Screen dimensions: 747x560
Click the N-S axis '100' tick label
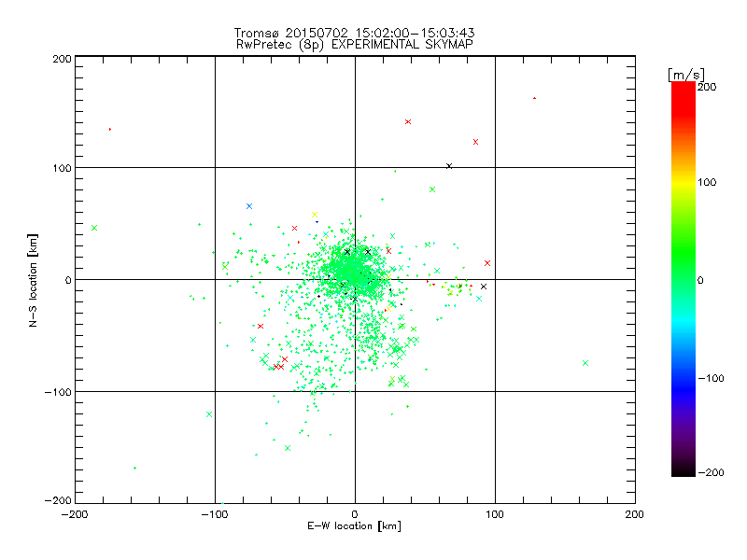coord(62,168)
